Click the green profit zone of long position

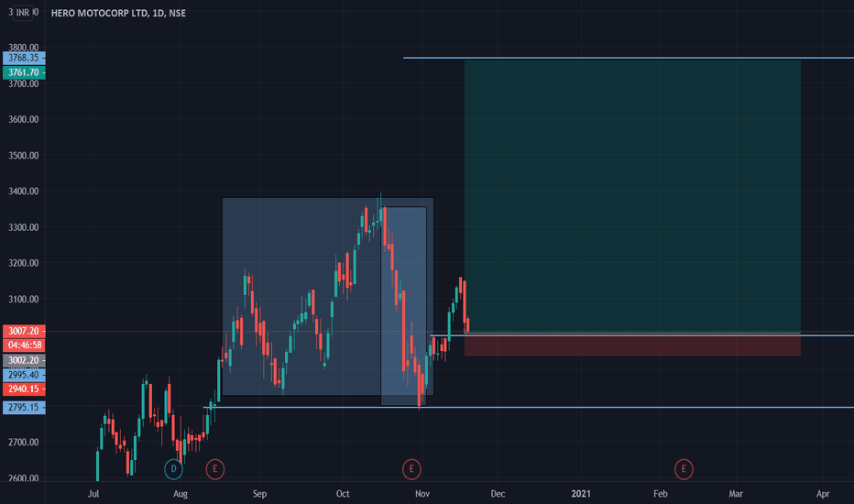(x=632, y=196)
